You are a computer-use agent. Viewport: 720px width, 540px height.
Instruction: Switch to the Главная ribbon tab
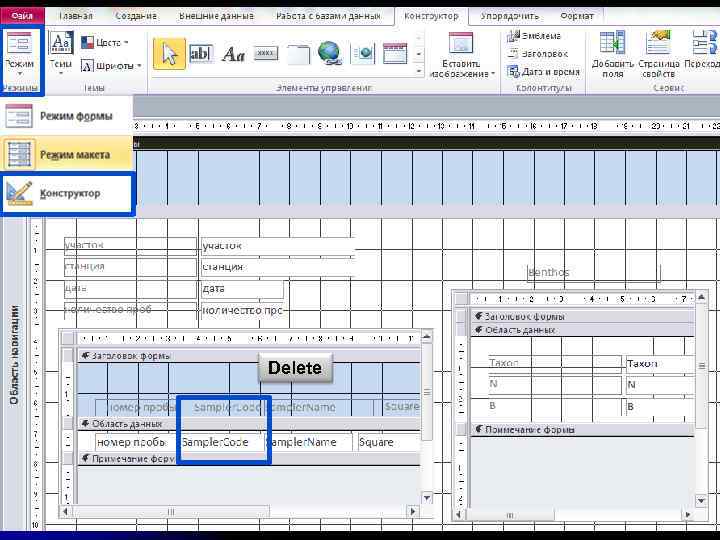(x=76, y=16)
